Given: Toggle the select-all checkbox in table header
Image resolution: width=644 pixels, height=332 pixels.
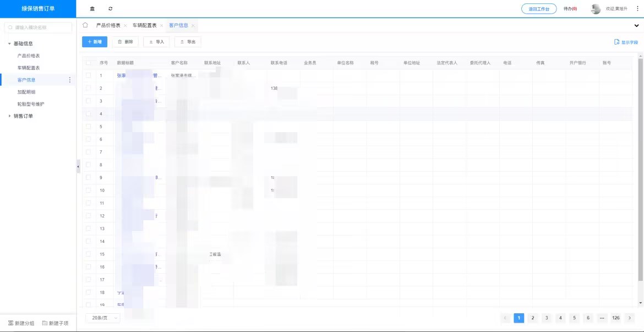Looking at the screenshot, I should tap(89, 62).
